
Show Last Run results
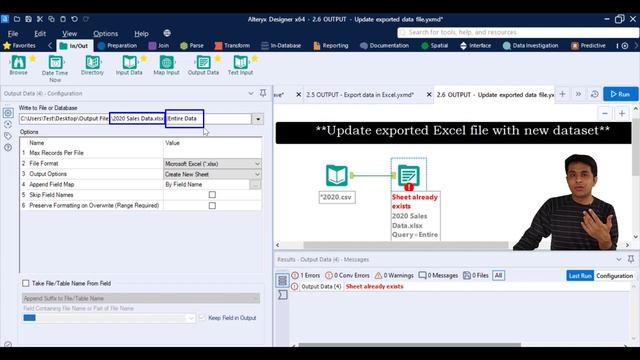pos(580,276)
